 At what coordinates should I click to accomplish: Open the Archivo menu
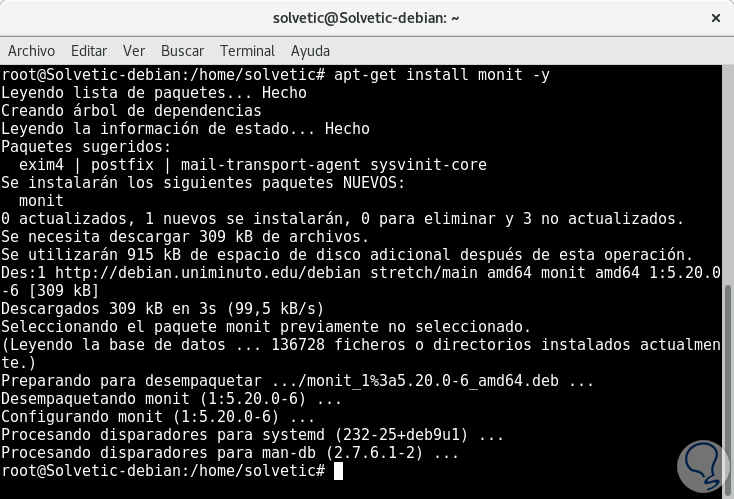[31, 51]
